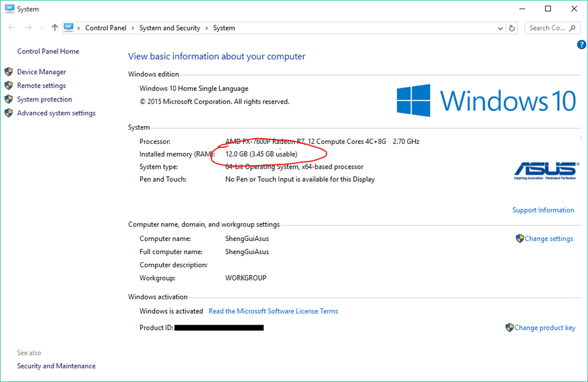This screenshot has width=588, height=382.
Task: Minimize the System window
Action: (x=522, y=9)
